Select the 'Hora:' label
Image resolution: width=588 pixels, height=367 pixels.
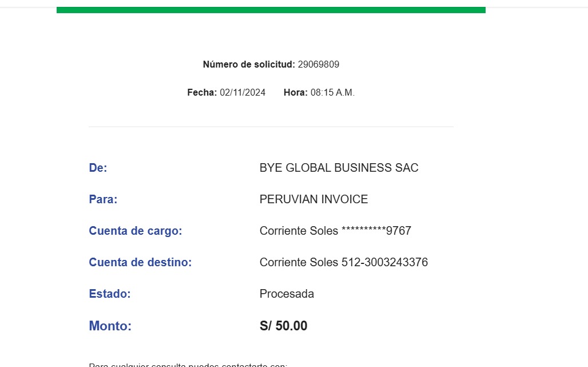tap(295, 93)
